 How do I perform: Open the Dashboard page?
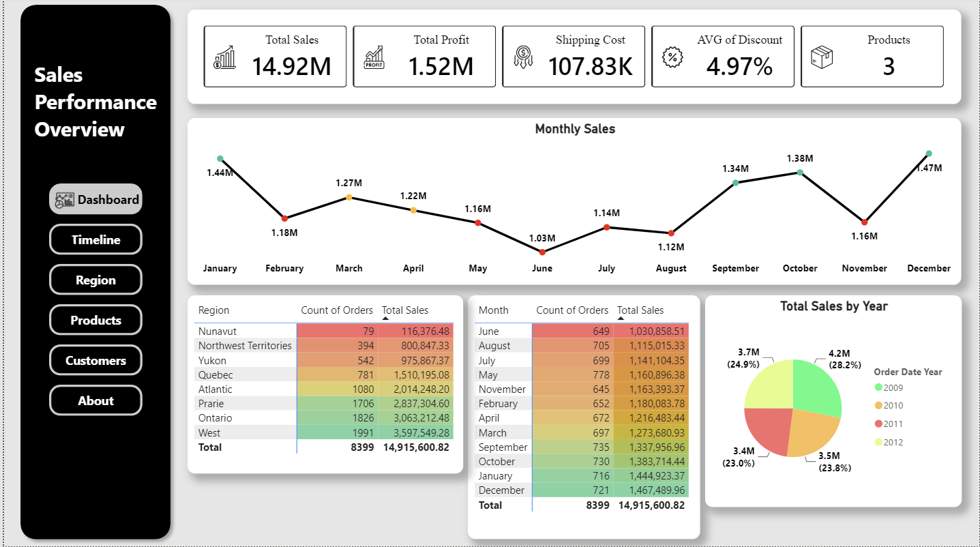pyautogui.click(x=95, y=199)
